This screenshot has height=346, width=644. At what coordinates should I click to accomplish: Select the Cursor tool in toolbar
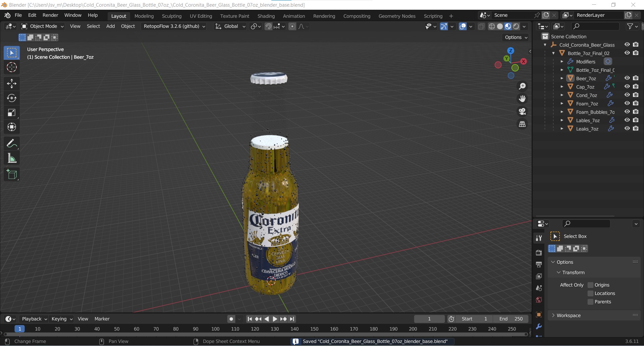[12, 67]
